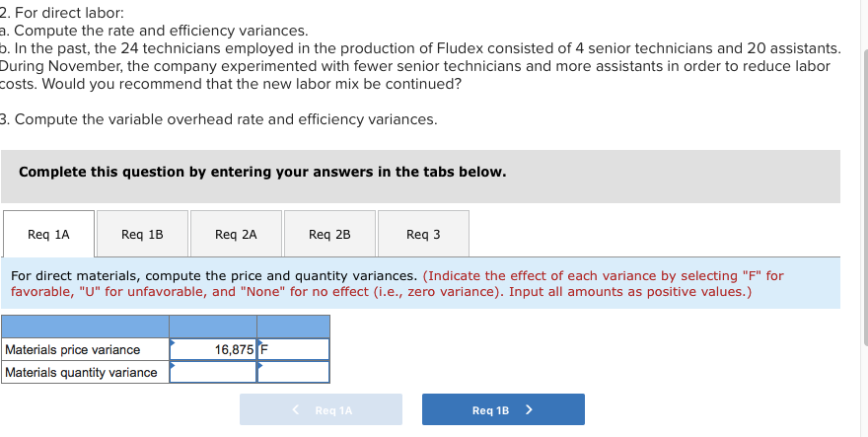Select the Req 2A tab
This screenshot has width=868, height=437.
point(236,234)
